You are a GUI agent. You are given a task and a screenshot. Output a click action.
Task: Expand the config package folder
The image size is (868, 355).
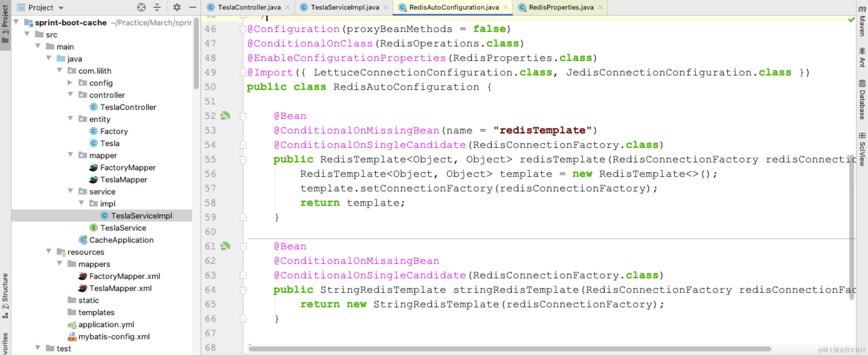(70, 82)
